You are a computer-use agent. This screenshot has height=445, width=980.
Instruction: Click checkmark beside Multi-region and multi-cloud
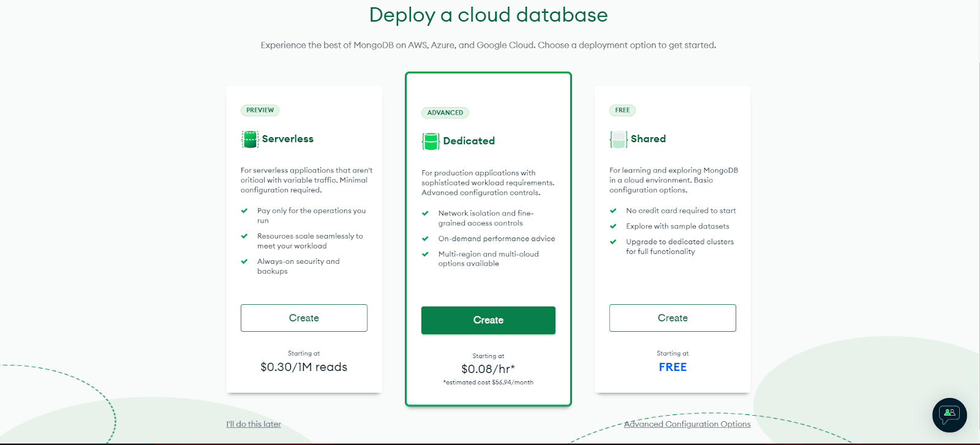[425, 254]
